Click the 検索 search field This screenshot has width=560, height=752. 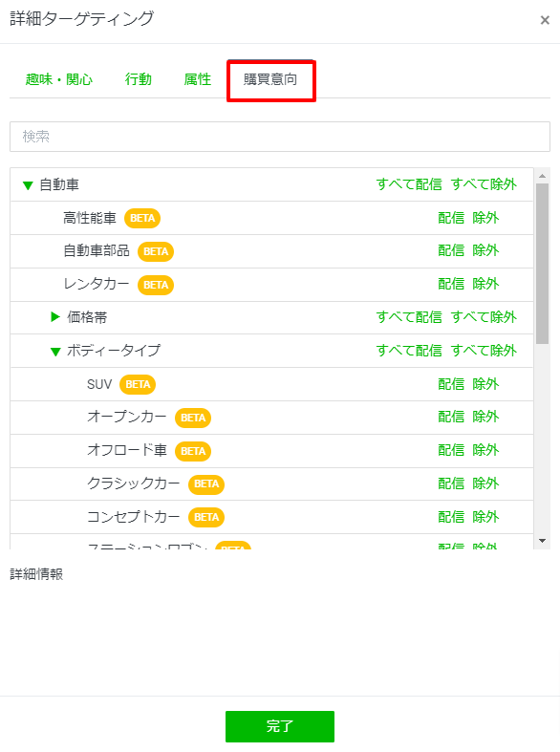pyautogui.click(x=280, y=137)
